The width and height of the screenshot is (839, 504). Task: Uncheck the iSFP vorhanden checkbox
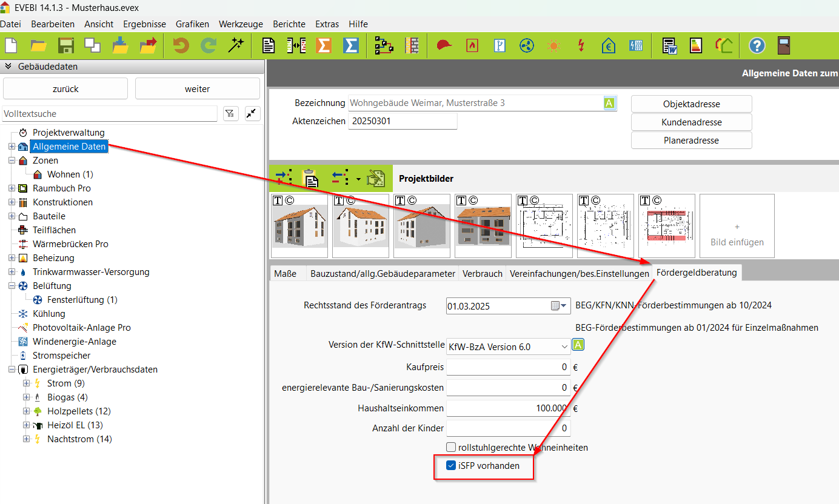[x=451, y=466]
